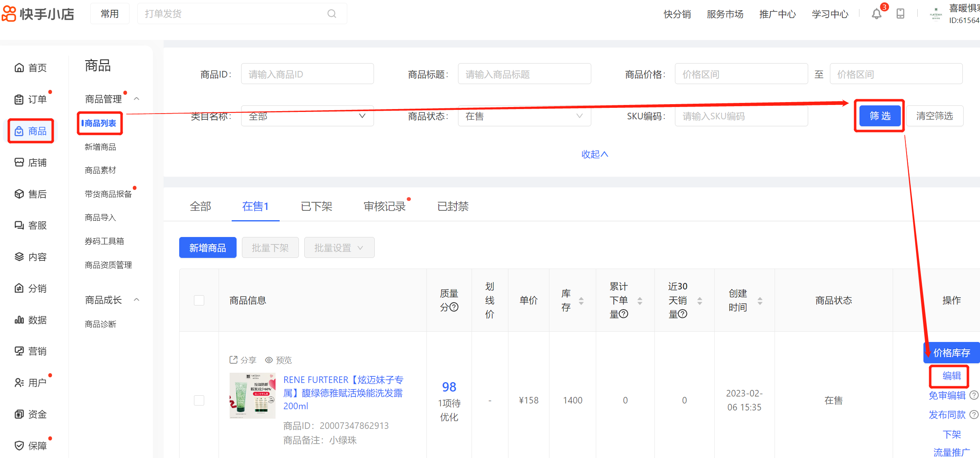Open 营销 marketing sidebar item
The width and height of the screenshot is (980, 458).
click(x=31, y=351)
